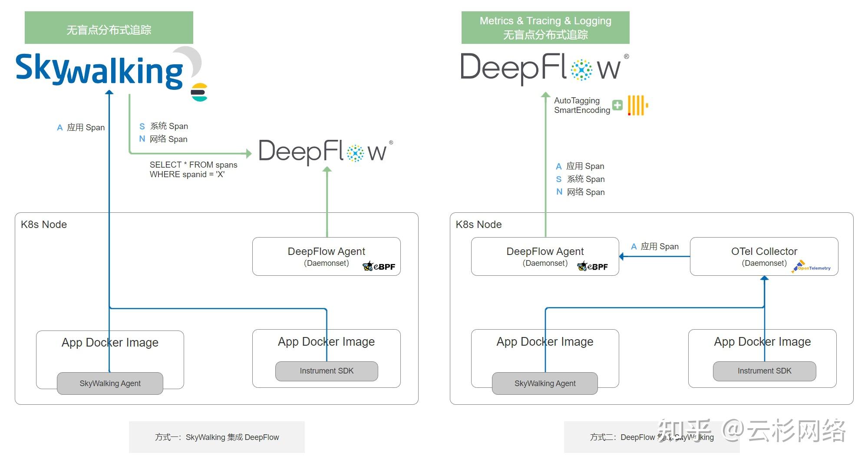868x466 pixels.
Task: Open the 方式二 DeepFlow 集成 SkyWalking tab
Action: (651, 437)
